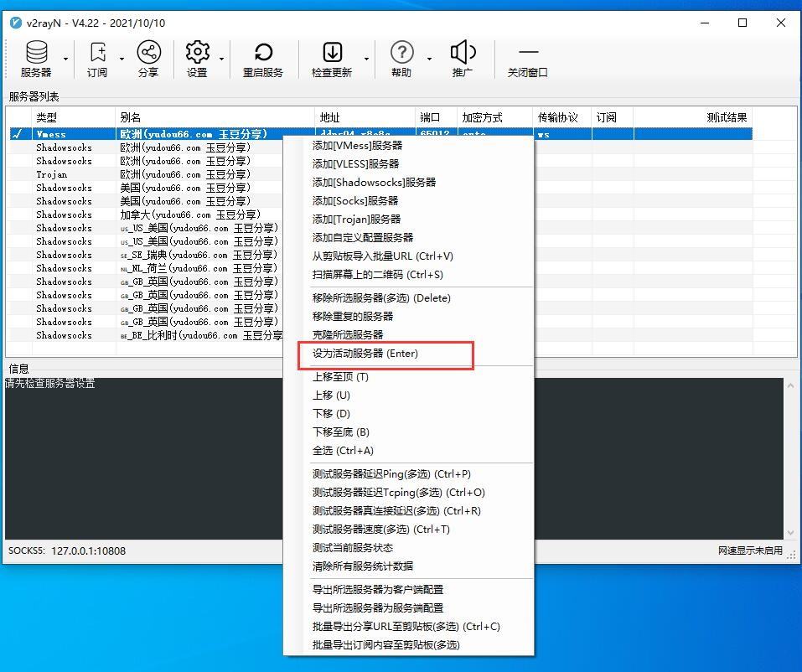Viewport: 802px width, 672px height.
Task: Select 批量导出分享URL至剪贴板(多选) (Ctrl+C)
Action: point(408,627)
